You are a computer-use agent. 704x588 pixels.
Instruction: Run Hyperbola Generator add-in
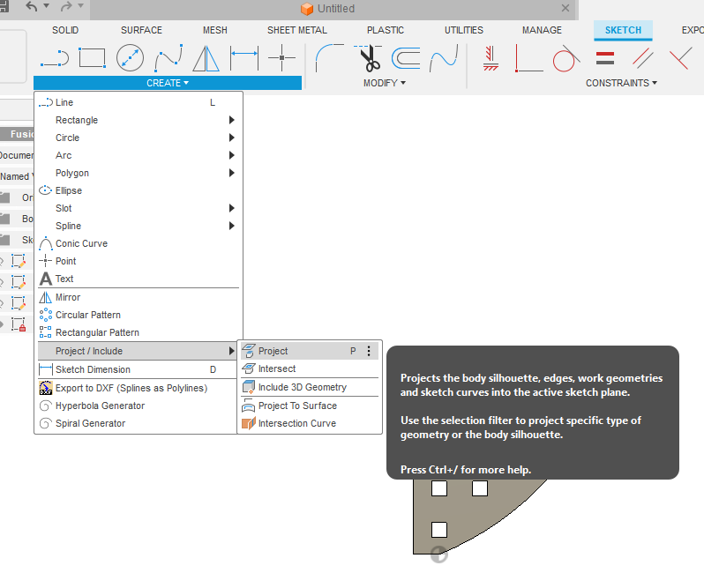tap(138, 406)
